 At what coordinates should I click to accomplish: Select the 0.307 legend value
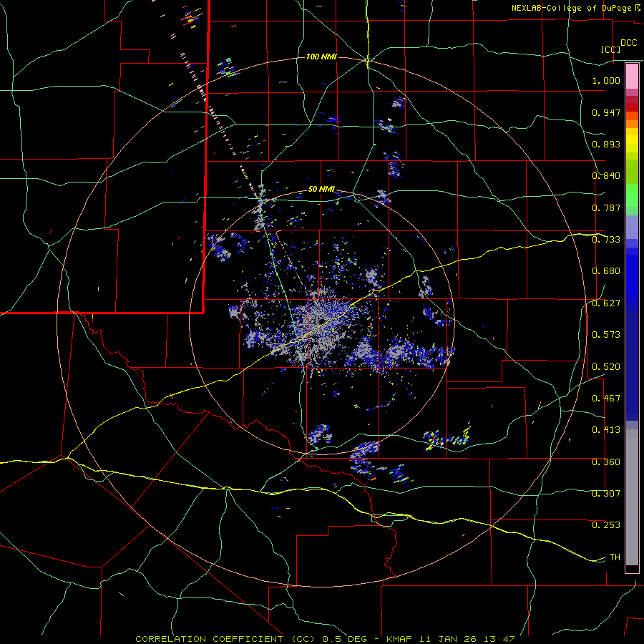coord(606,494)
